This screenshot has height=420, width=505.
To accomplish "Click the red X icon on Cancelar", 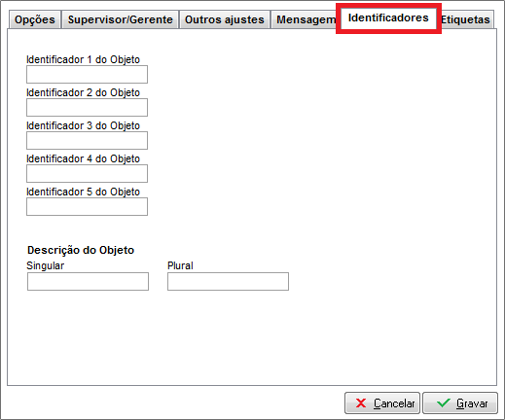I will tap(361, 403).
